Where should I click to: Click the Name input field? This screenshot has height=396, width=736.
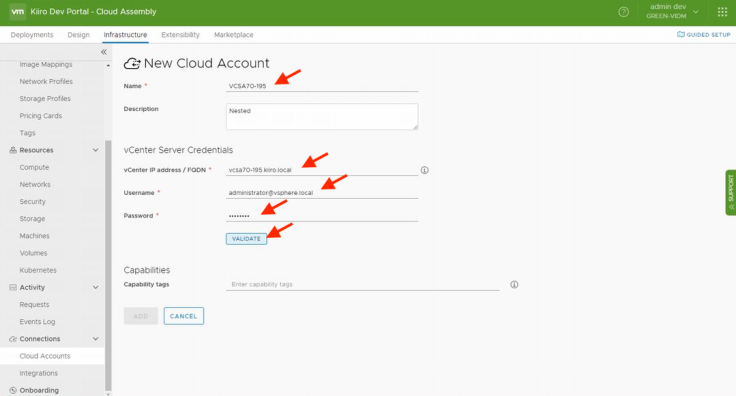(322, 86)
